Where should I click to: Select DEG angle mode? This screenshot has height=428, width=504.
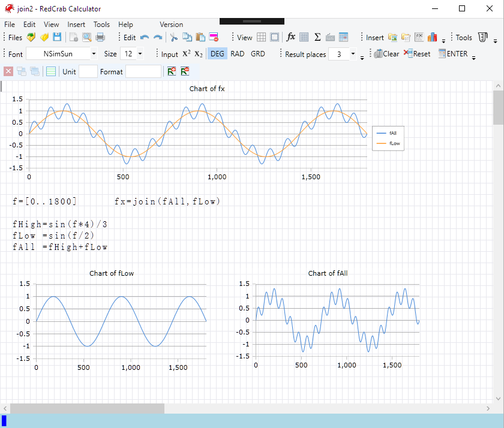coord(217,53)
